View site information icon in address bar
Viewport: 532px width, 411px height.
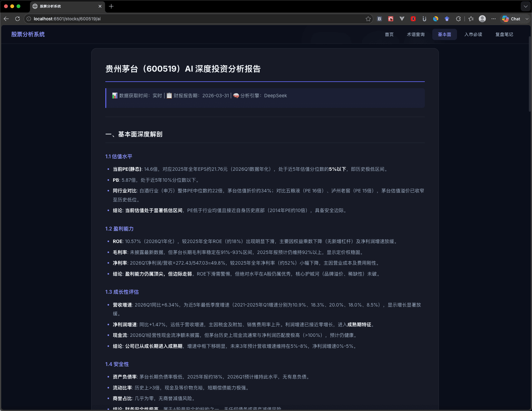29,19
